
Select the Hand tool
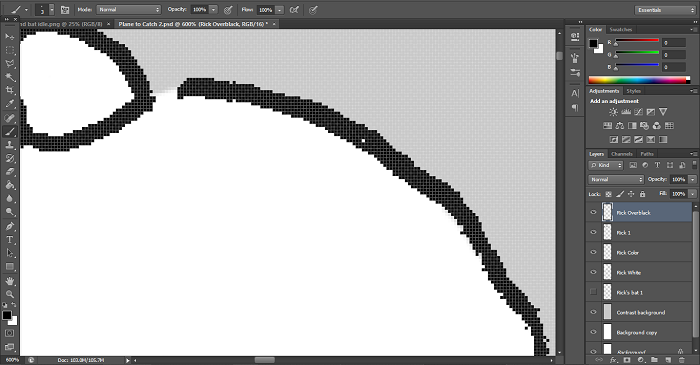[x=9, y=281]
